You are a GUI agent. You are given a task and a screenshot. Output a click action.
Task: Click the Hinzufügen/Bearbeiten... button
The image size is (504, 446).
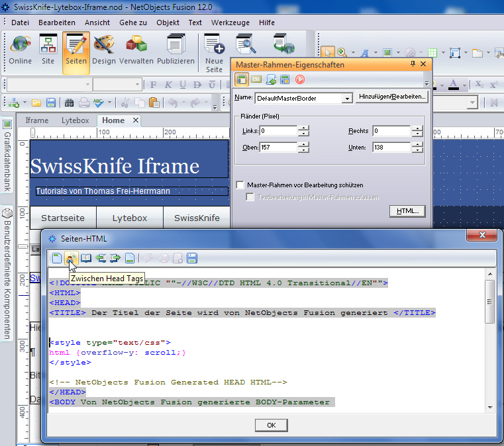click(x=392, y=97)
